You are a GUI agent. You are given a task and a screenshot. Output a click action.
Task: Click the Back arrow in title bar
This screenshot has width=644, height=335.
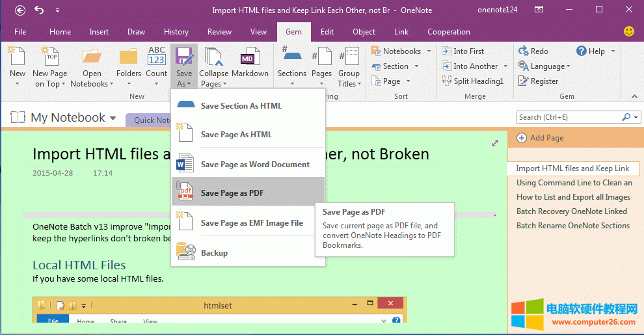pos(20,10)
